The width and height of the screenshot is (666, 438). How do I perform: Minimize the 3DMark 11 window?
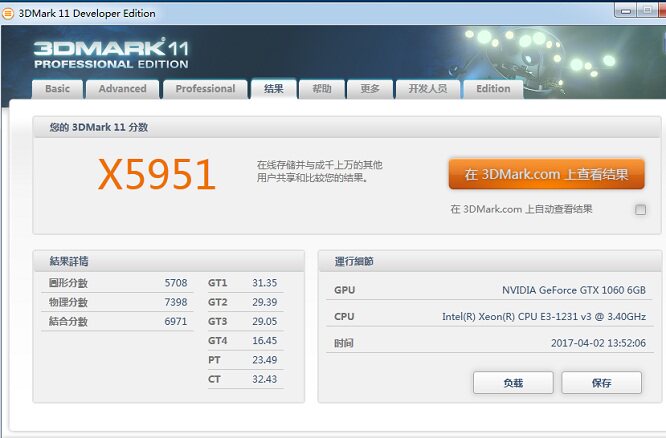625,11
